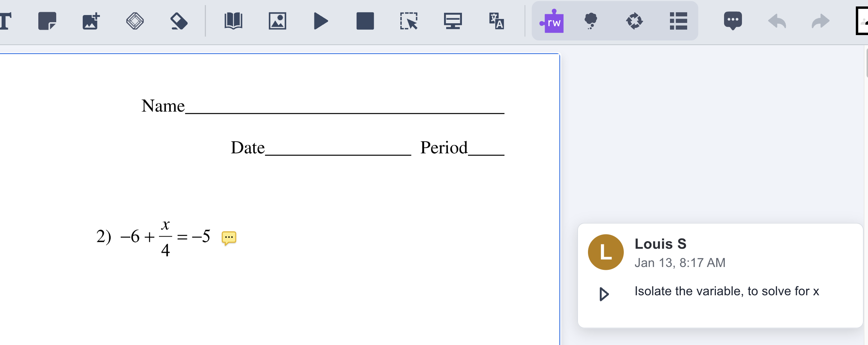Click the comment text 'Isolate the variable, to solve for x'
The height and width of the screenshot is (345, 868).
tap(727, 291)
